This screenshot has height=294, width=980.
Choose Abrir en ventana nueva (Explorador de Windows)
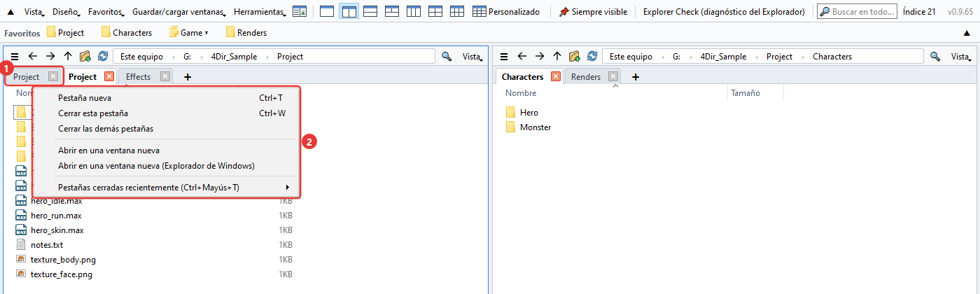coord(167,166)
